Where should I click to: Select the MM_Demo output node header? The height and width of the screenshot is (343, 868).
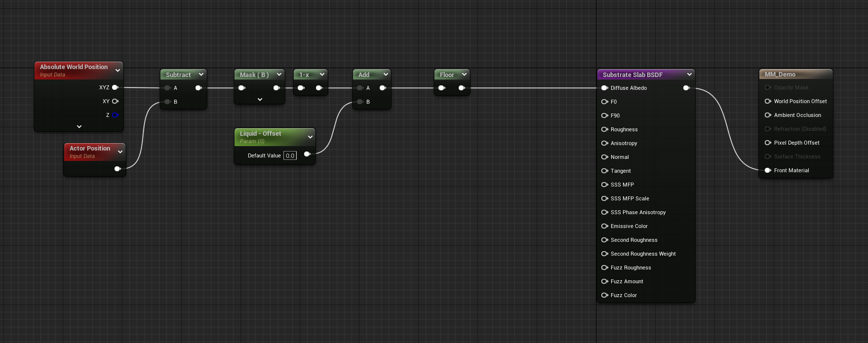coord(780,75)
